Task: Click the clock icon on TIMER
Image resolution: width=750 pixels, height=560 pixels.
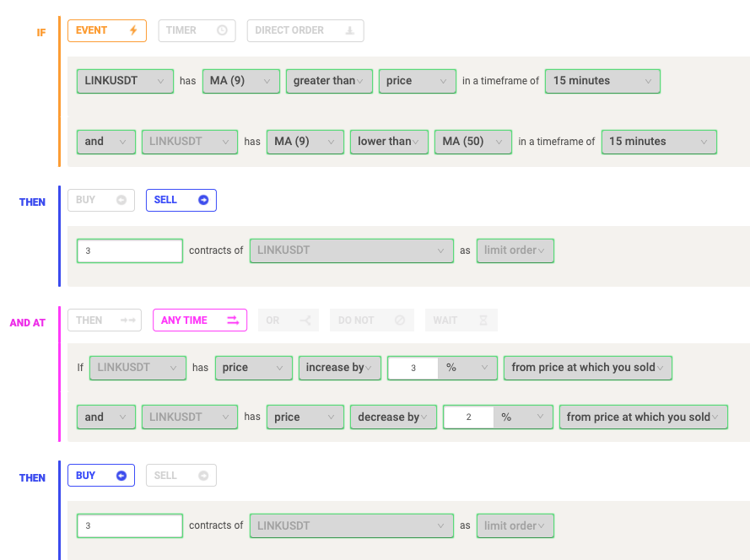Action: [222, 30]
